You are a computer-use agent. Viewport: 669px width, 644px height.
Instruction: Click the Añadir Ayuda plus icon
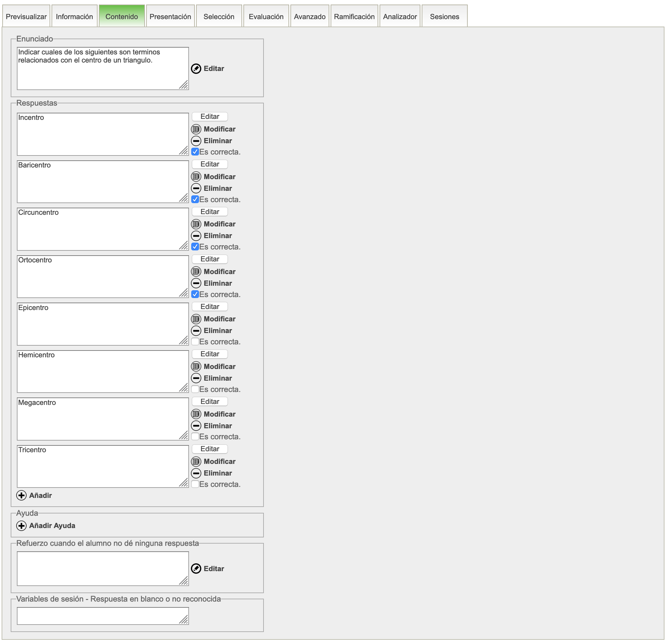[x=21, y=526]
